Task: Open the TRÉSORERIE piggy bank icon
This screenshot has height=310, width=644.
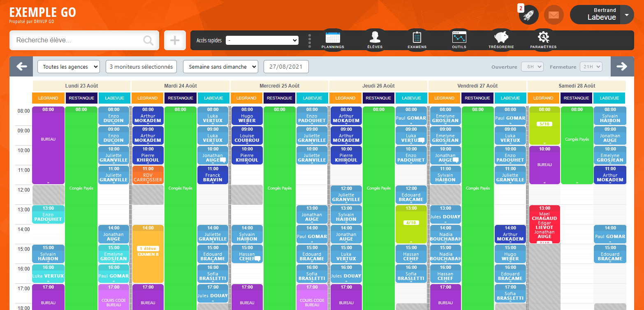Action: pyautogui.click(x=501, y=39)
